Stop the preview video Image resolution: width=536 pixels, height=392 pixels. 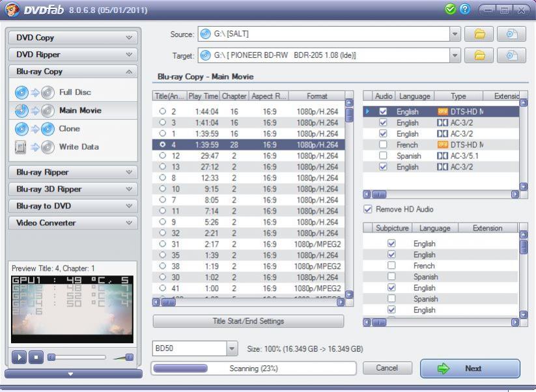click(x=36, y=357)
